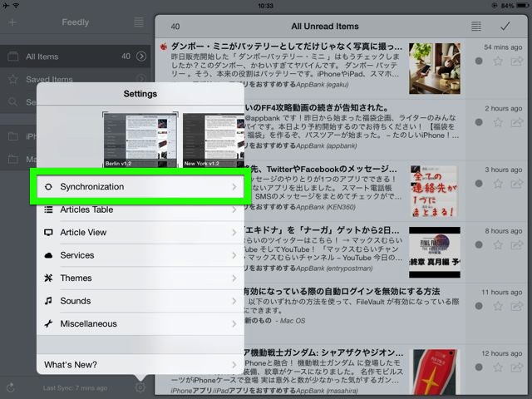Share the 12 hours ago article
The height and width of the screenshot is (399, 532).
[x=517, y=367]
